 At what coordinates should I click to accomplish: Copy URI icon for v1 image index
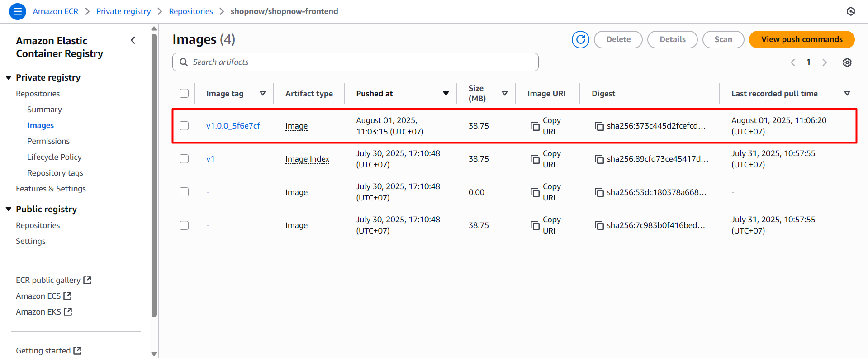coord(535,159)
